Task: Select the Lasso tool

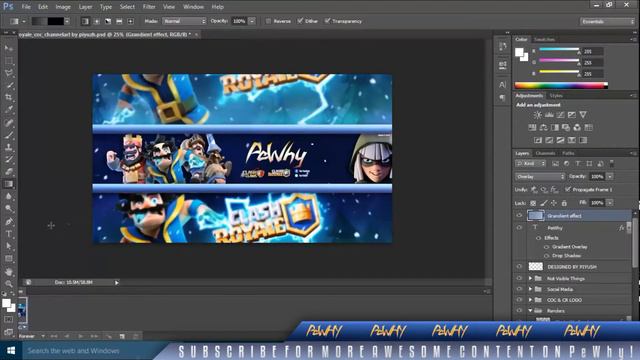Action: click(9, 73)
